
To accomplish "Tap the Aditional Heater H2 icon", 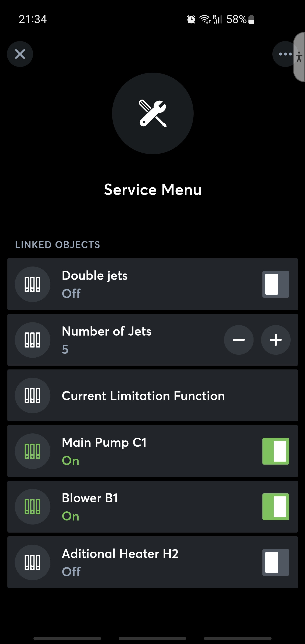I will pyautogui.click(x=32, y=562).
